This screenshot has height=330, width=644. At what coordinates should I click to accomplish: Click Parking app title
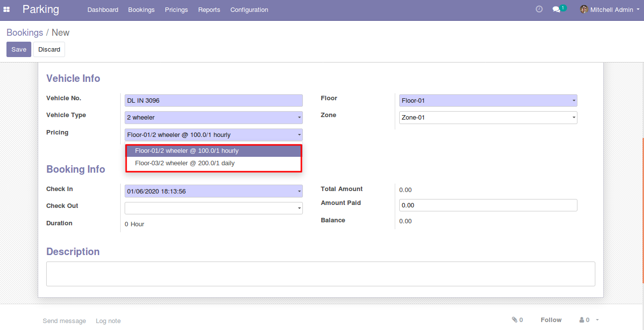point(41,9)
